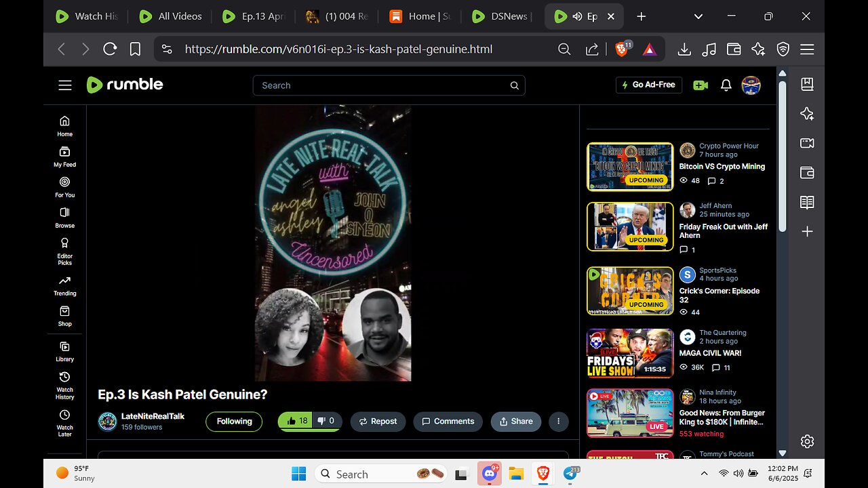Click the browser back arrow
The image size is (868, 488).
61,49
